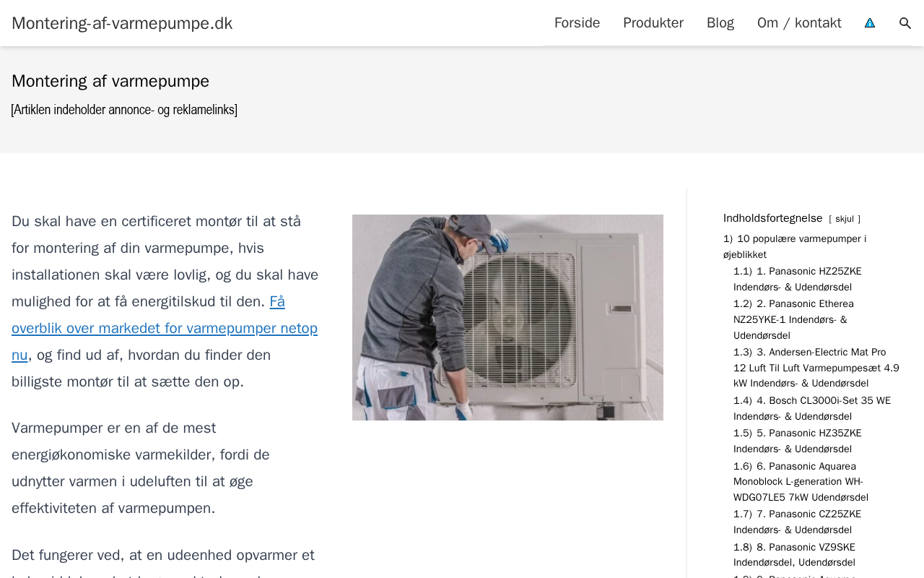Follow the 'Få overblik over markedet' link
Screen dimensions: 924x578
[165, 328]
